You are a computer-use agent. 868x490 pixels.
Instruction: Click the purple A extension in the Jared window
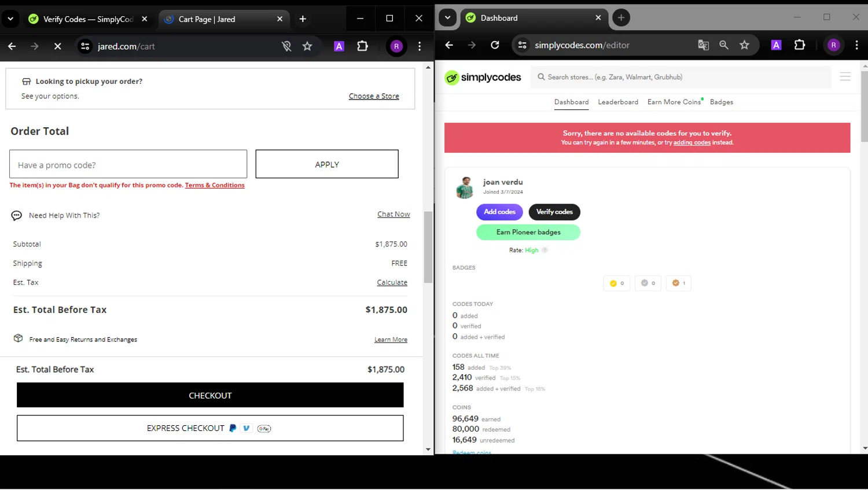[339, 46]
